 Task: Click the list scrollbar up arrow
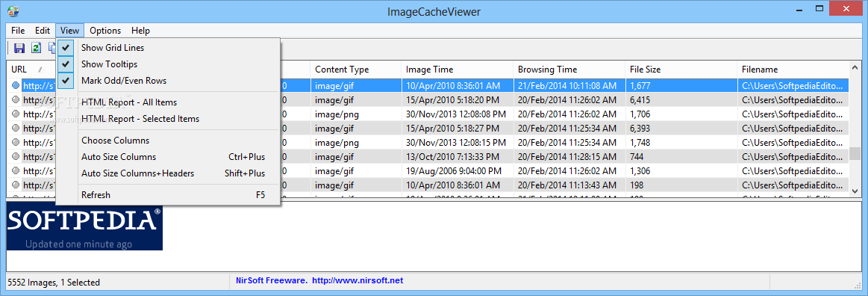(x=855, y=67)
